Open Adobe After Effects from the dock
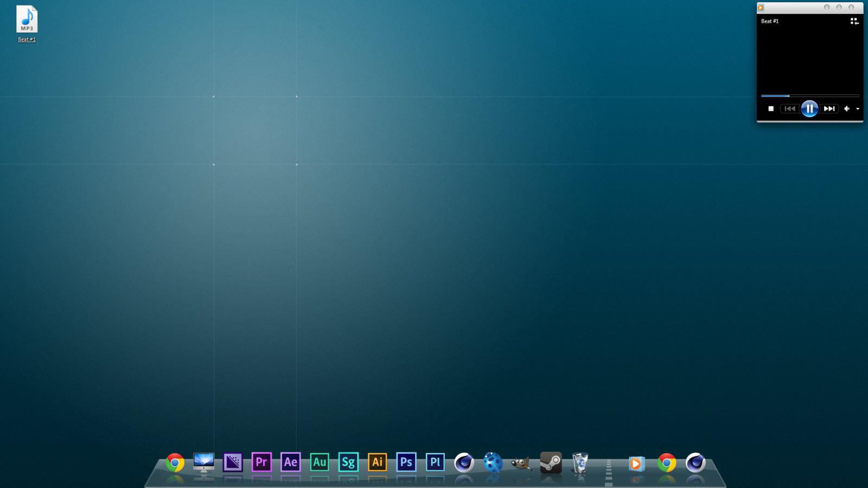The height and width of the screenshot is (488, 868). click(x=290, y=463)
